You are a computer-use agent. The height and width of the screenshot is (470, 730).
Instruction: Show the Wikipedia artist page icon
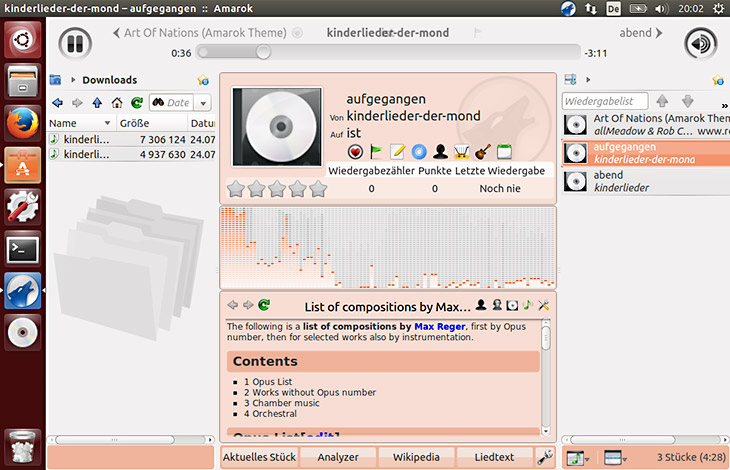click(x=481, y=305)
